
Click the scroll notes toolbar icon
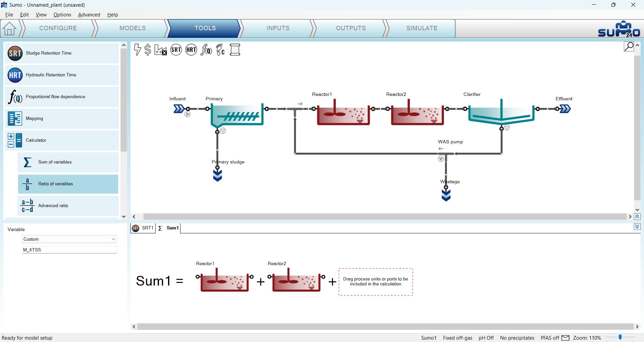235,50
